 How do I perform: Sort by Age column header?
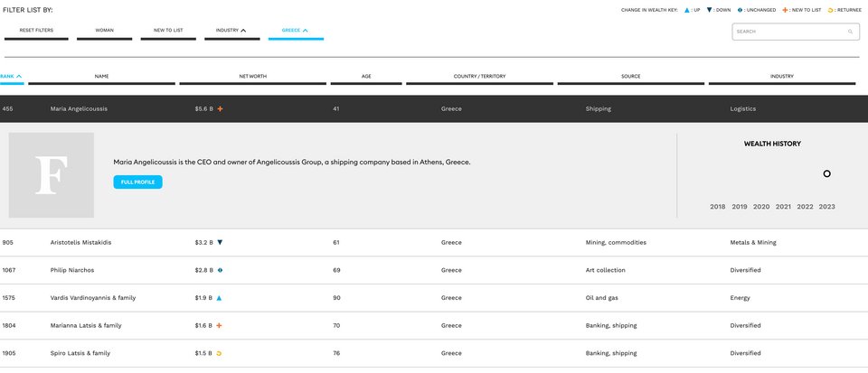pyautogui.click(x=366, y=77)
